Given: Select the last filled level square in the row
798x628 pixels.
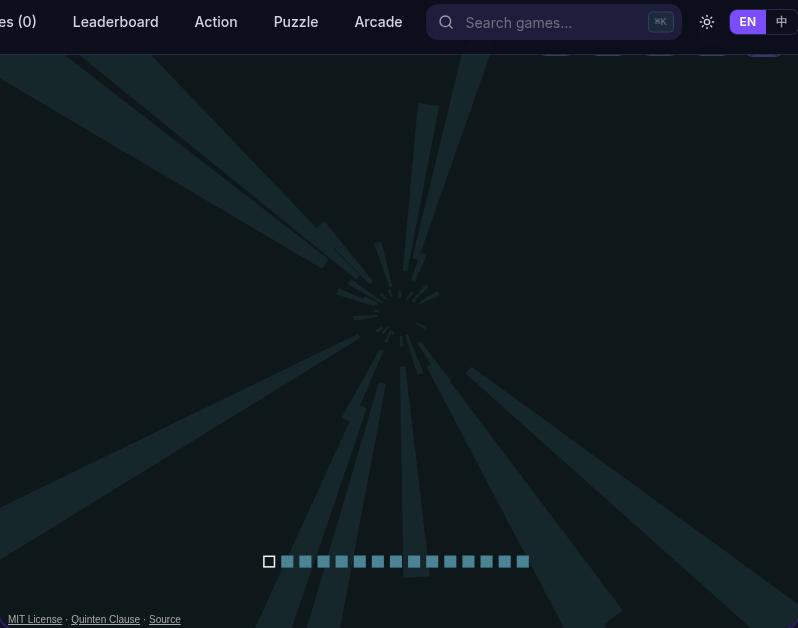Looking at the screenshot, I should pyautogui.click(x=523, y=561).
